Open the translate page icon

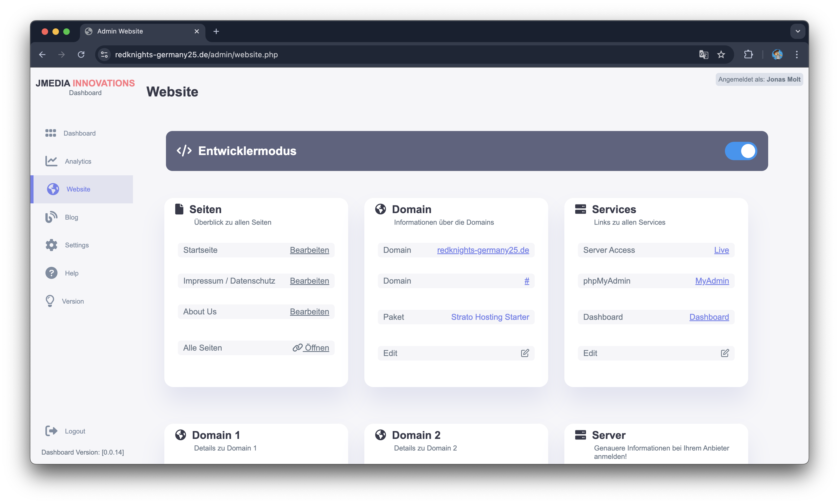click(704, 54)
